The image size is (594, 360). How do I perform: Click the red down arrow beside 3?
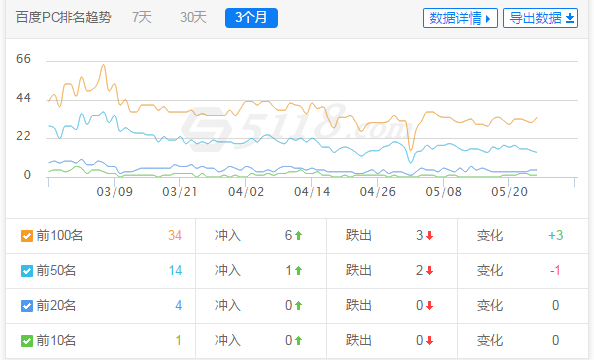coord(429,236)
